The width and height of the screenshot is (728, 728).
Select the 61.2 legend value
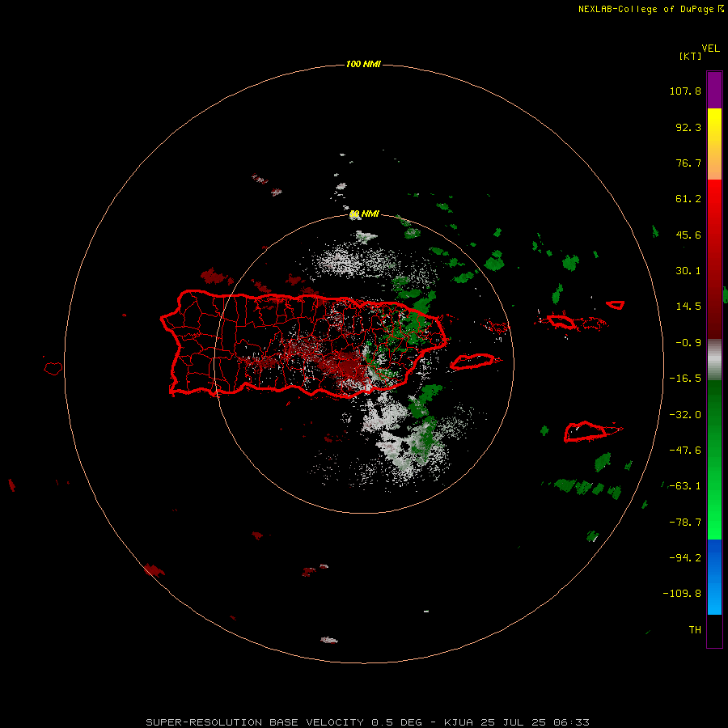coord(688,199)
